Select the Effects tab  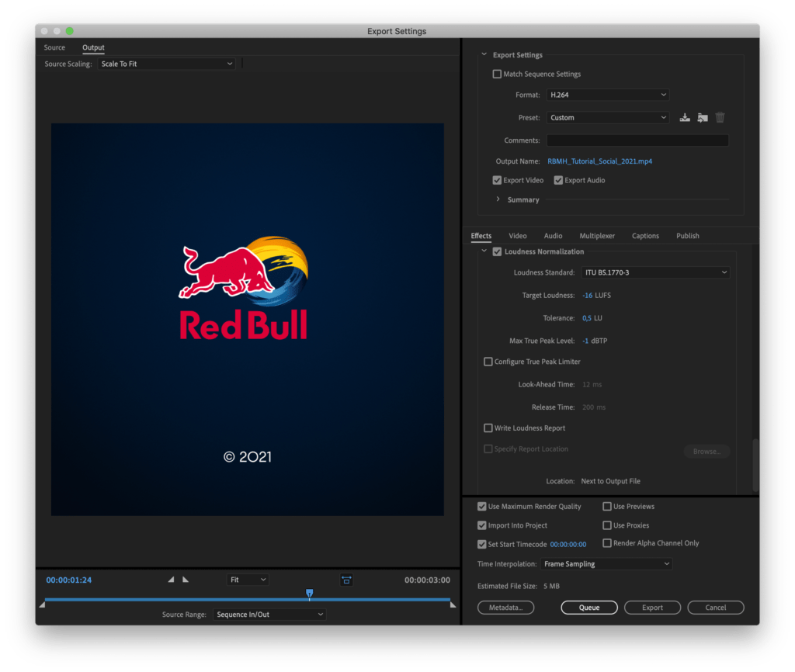pyautogui.click(x=481, y=236)
